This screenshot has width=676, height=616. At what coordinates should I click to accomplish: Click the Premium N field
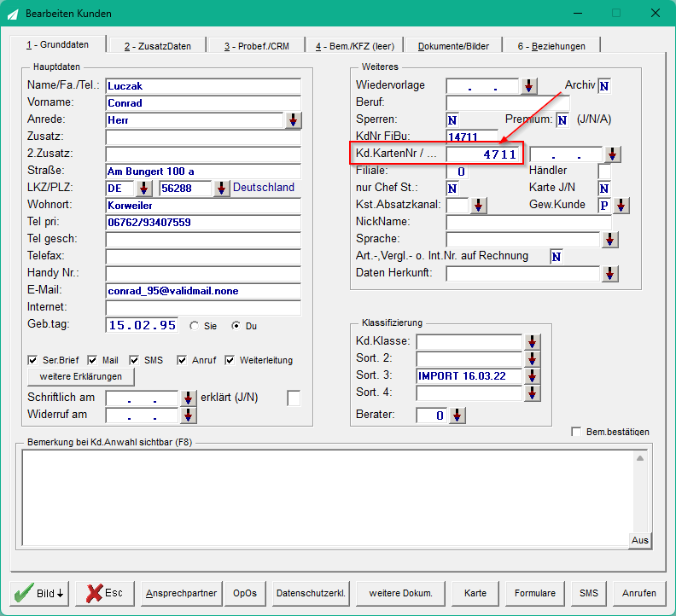pyautogui.click(x=562, y=120)
